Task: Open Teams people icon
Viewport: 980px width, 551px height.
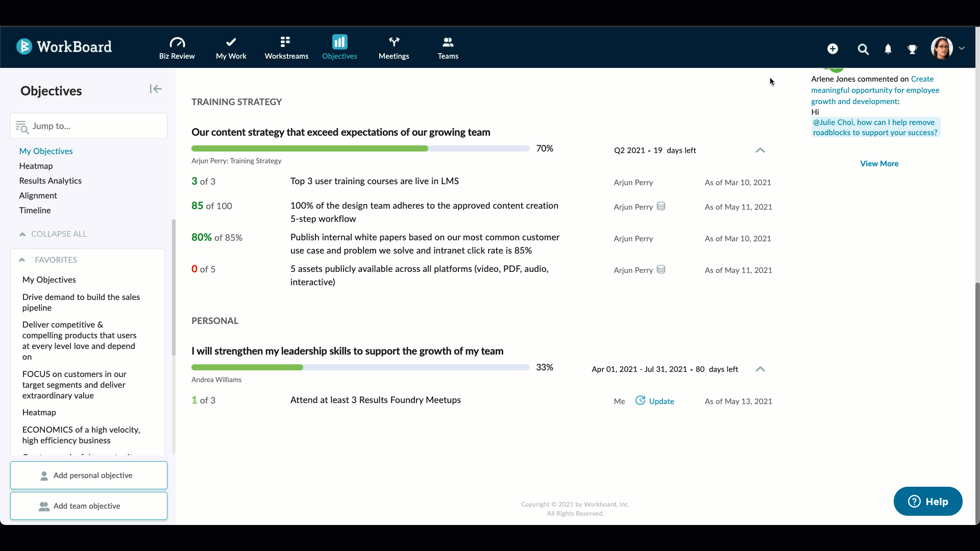Action: 448,42
